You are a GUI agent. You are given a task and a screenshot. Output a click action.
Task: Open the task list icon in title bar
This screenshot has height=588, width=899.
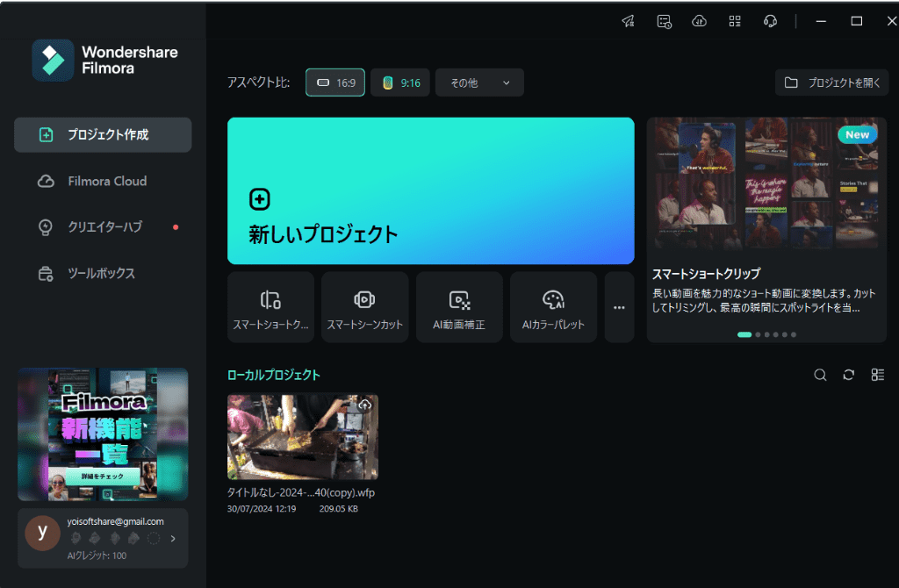click(x=664, y=21)
